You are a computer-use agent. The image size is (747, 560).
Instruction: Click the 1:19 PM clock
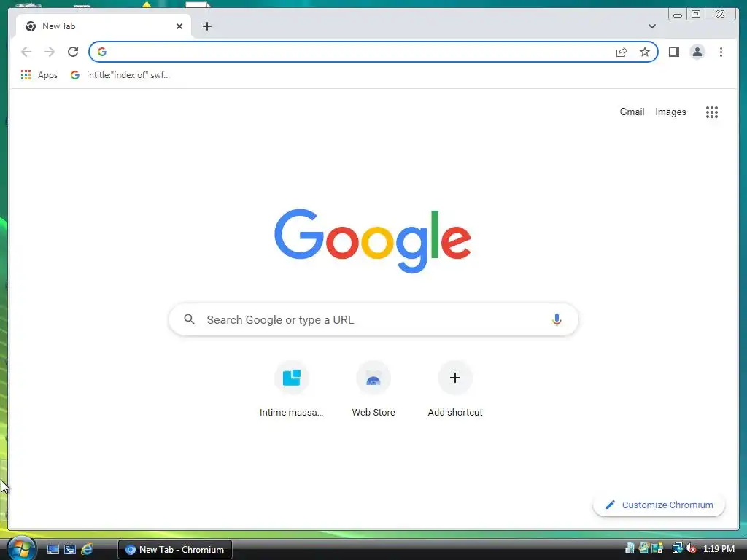pos(719,549)
